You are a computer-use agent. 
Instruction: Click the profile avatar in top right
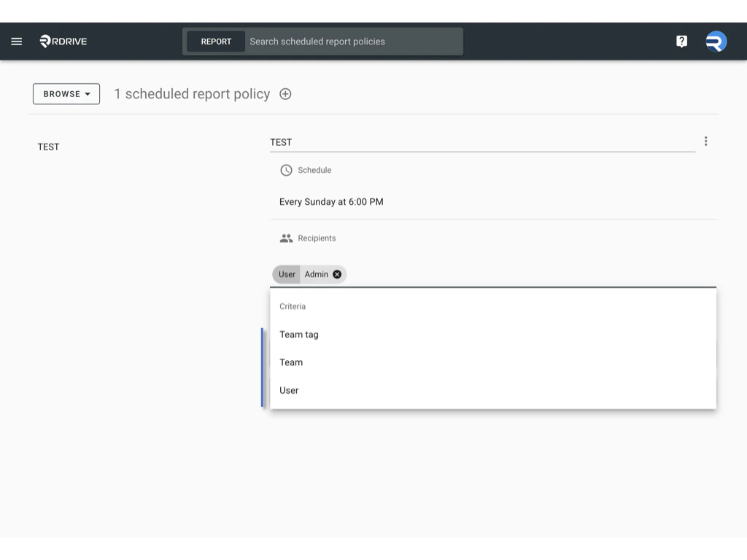click(716, 41)
